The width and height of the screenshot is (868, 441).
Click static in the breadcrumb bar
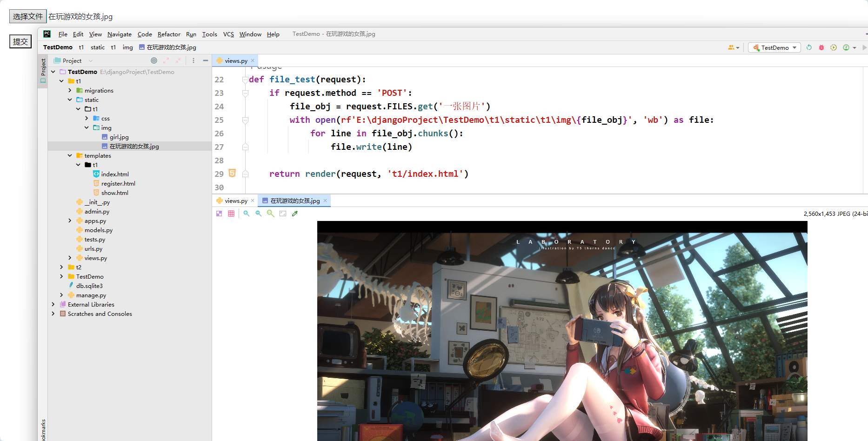tap(98, 47)
